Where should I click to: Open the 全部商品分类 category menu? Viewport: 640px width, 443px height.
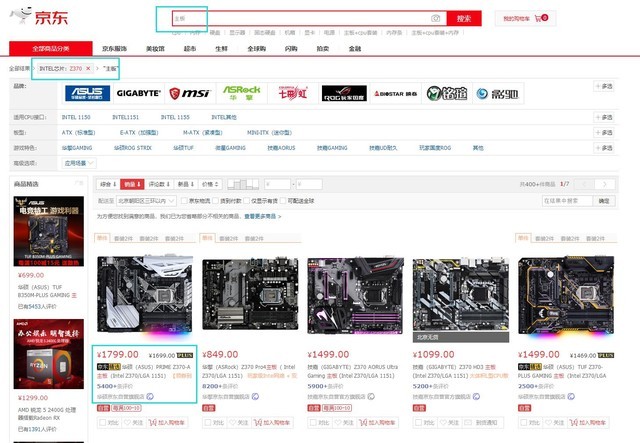[51, 49]
